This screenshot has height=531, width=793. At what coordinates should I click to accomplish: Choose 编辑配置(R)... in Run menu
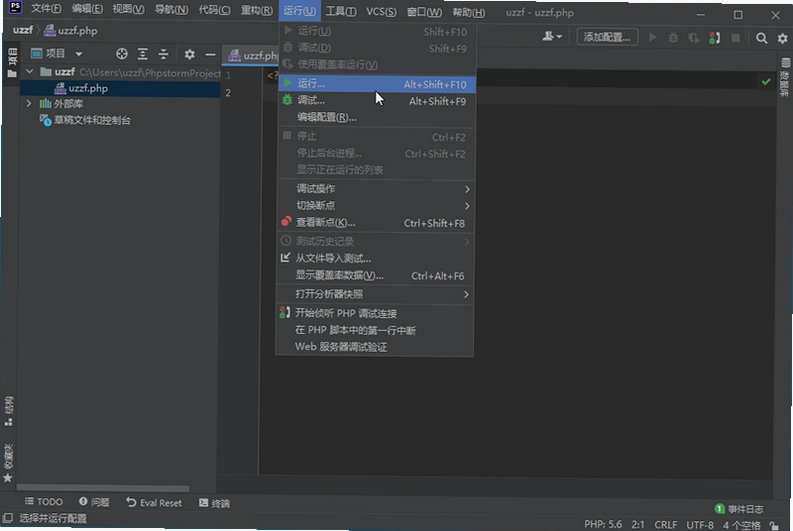click(377, 117)
